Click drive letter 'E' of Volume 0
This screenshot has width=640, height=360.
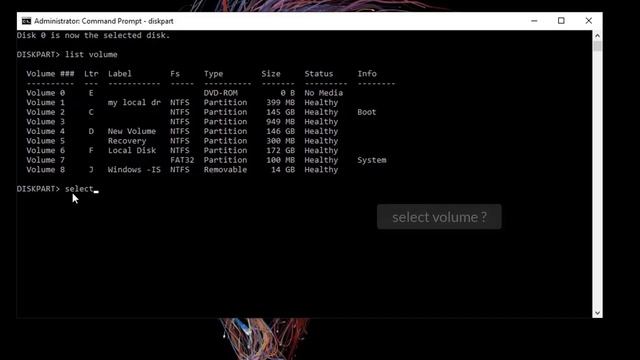tap(91, 93)
